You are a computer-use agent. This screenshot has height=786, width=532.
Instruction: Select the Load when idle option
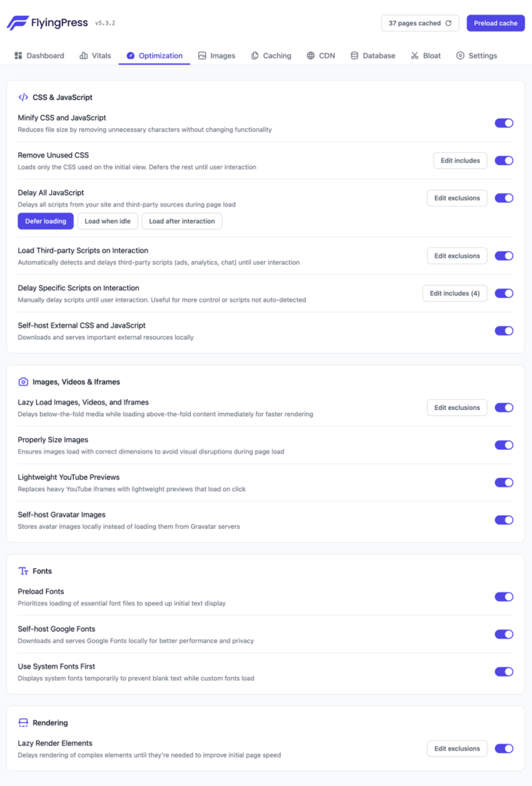click(107, 221)
